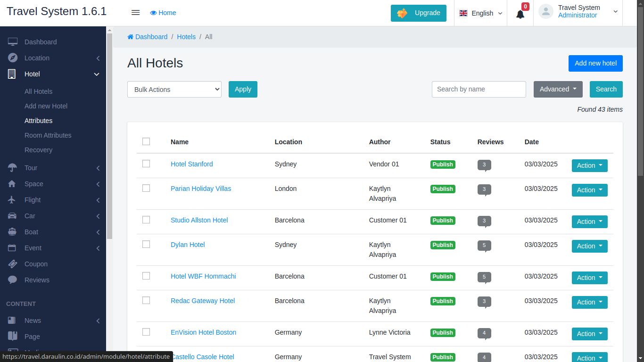Click the Add new hotel button
Screen dimensions: 644x362
(595, 63)
